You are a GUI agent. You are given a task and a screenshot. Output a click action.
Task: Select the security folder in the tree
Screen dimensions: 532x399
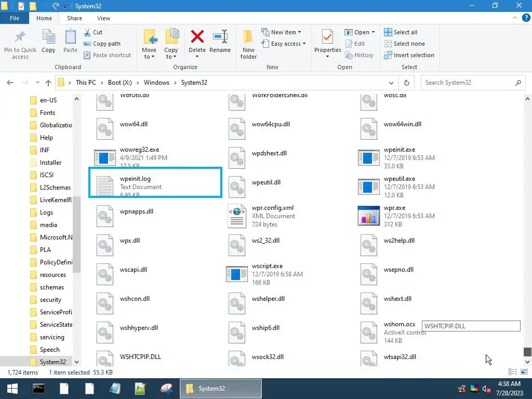click(50, 300)
